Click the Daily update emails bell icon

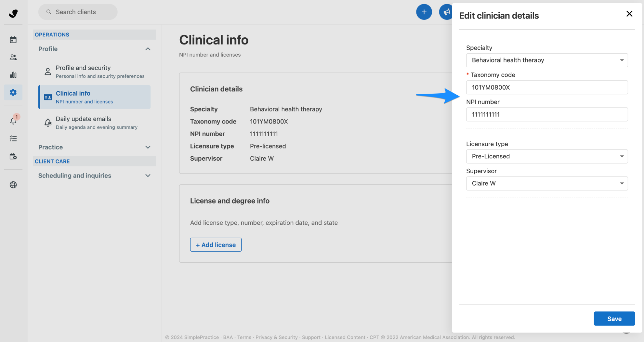(48, 123)
